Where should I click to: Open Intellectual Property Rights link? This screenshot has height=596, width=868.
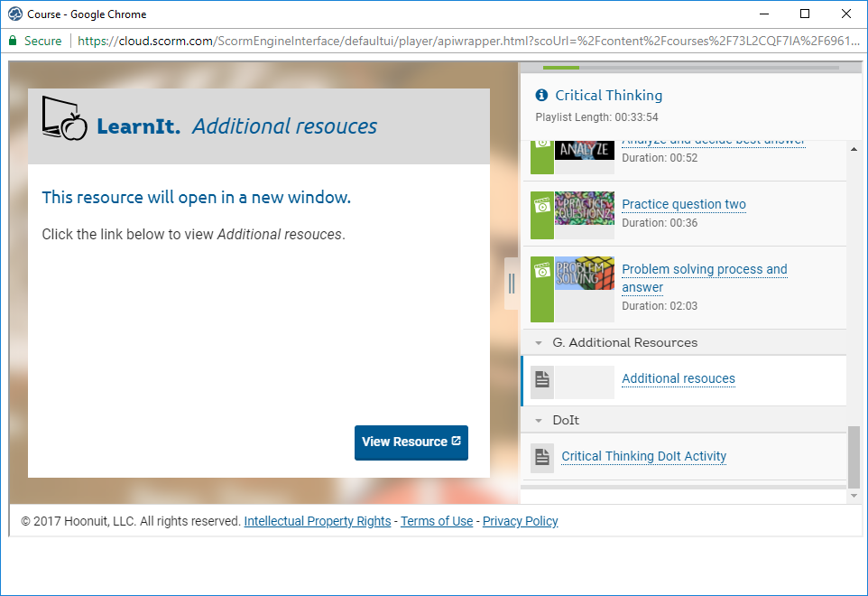pyautogui.click(x=318, y=521)
